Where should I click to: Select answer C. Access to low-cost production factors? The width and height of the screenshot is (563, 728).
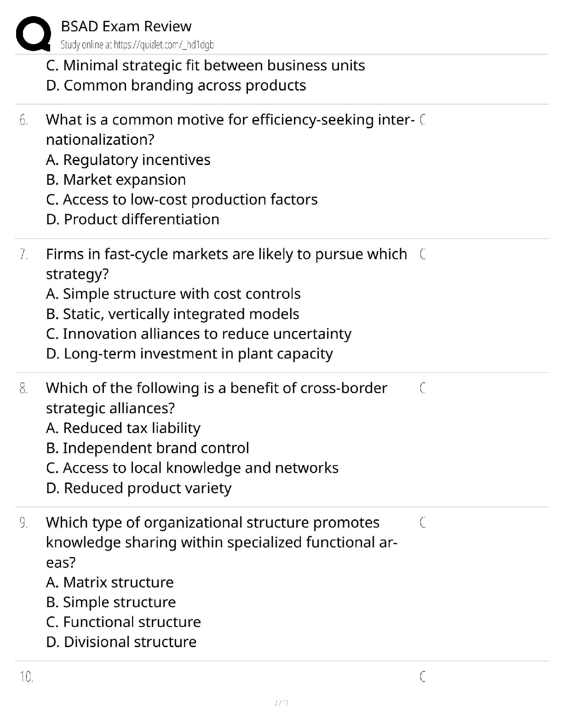click(x=182, y=199)
